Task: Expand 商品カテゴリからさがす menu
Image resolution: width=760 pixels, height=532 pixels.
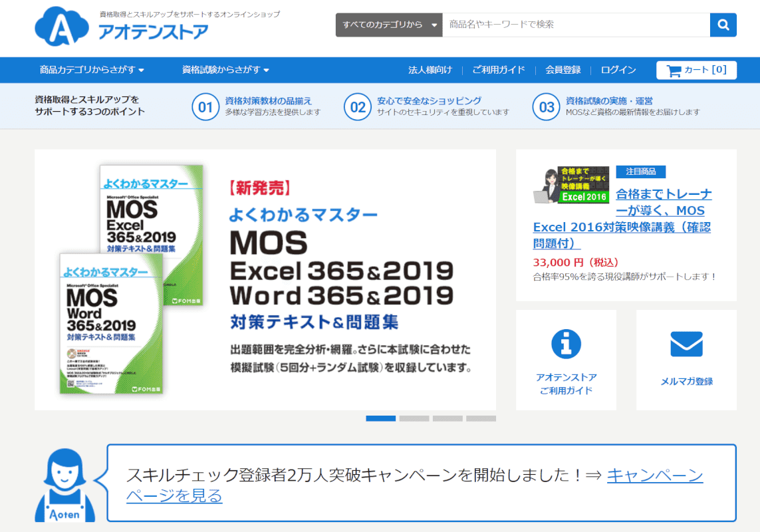Action: [92, 70]
